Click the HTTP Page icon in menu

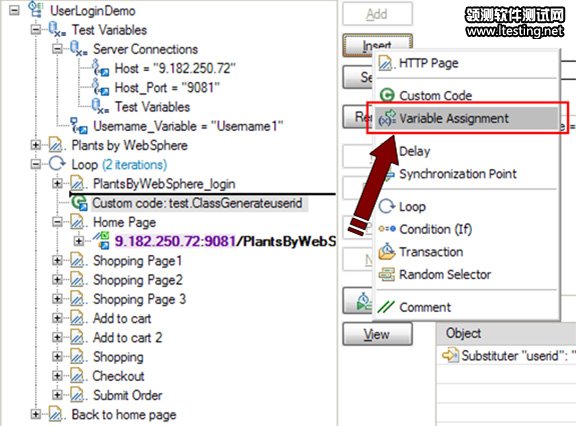coord(386,63)
